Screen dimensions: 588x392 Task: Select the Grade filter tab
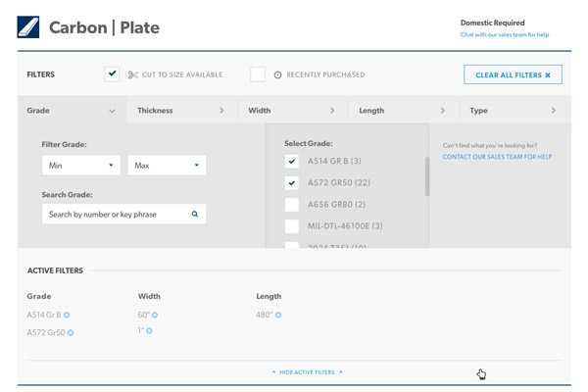click(x=72, y=111)
